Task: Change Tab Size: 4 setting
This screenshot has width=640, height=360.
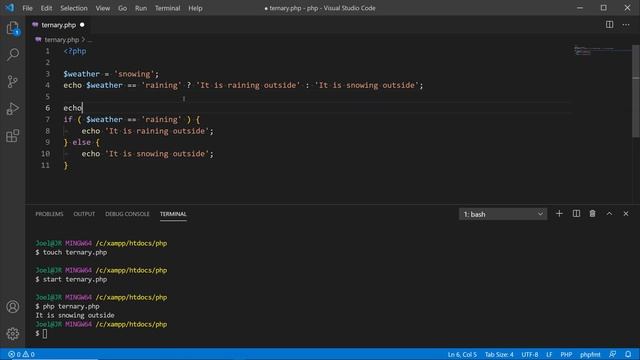Action: pos(499,354)
